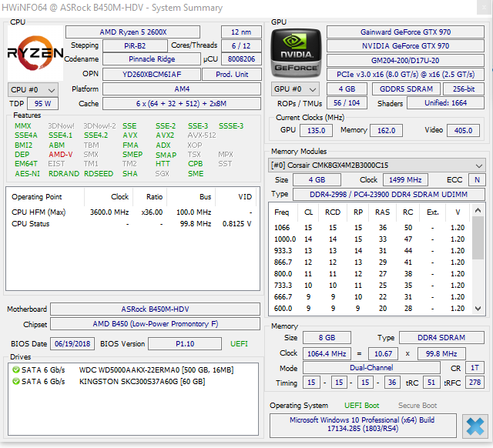Image resolution: width=493 pixels, height=448 pixels.
Task: Click the 256-bit bus width field
Action: pos(464,89)
